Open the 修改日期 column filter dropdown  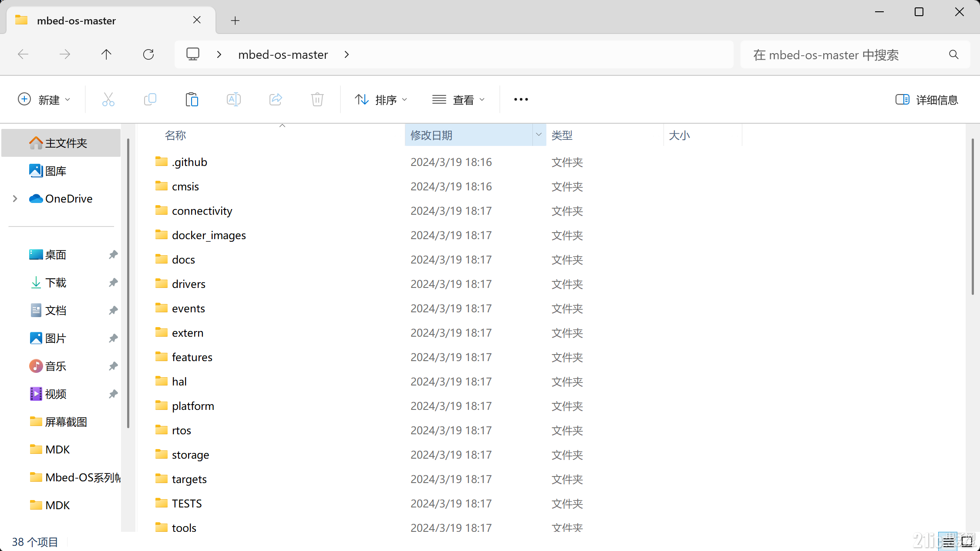[539, 135]
